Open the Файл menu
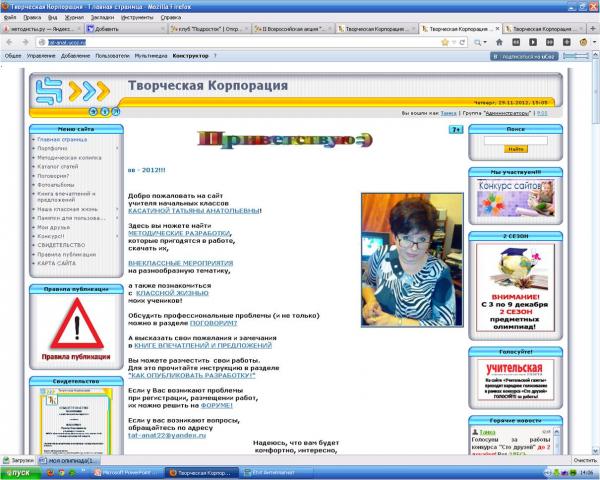 [10, 18]
